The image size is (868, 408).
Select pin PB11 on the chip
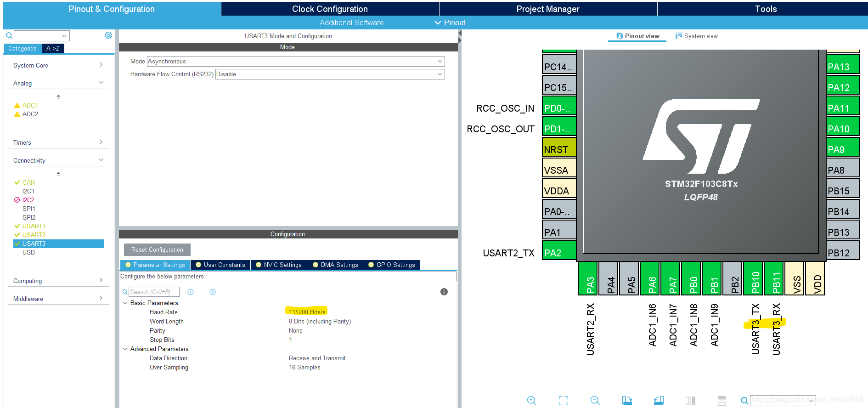click(x=774, y=278)
